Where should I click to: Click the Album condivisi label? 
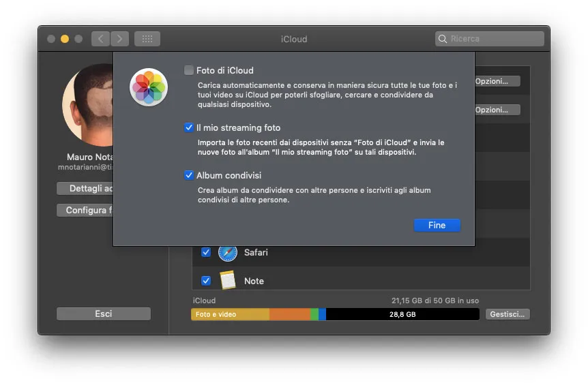tap(229, 175)
